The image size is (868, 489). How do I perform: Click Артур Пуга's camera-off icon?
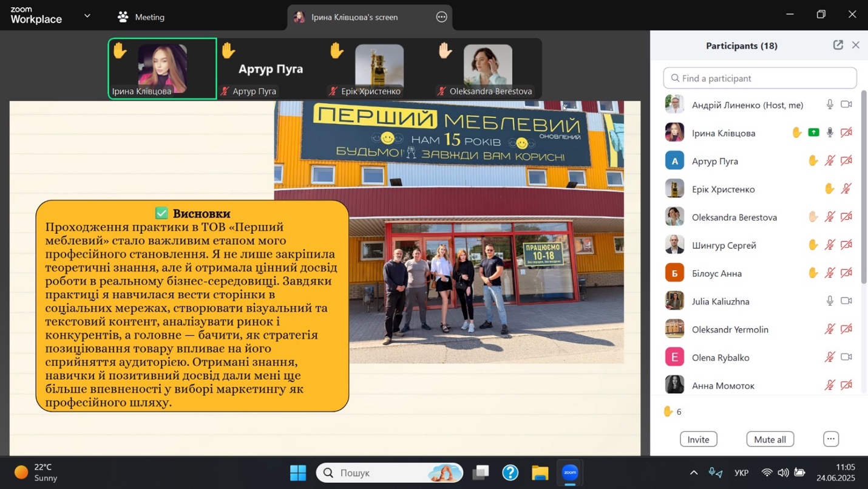[x=847, y=161]
